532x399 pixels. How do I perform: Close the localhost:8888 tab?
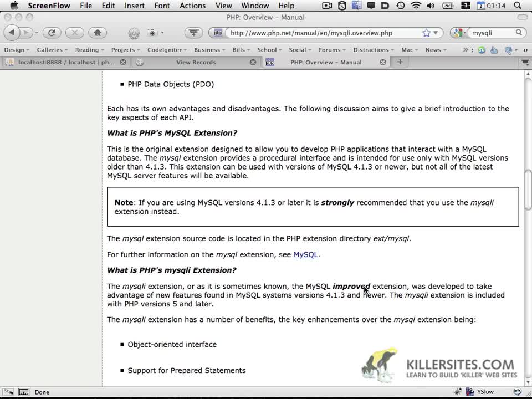123,62
